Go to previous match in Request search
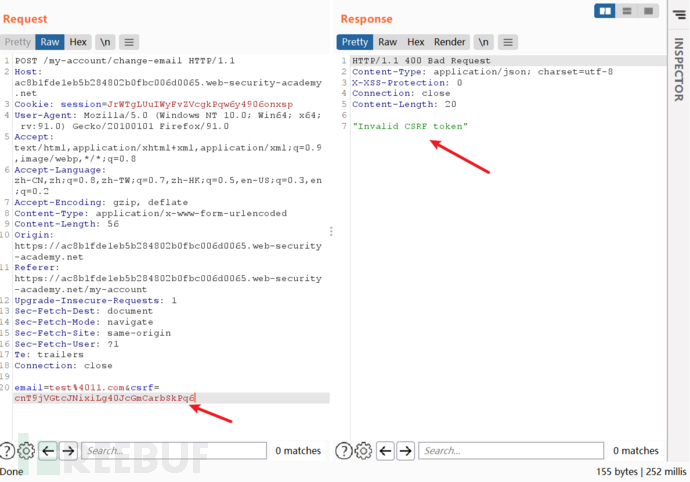 click(x=48, y=451)
